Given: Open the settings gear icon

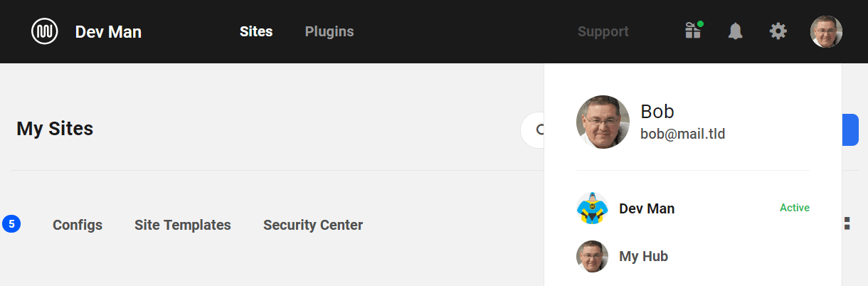Looking at the screenshot, I should tap(778, 31).
